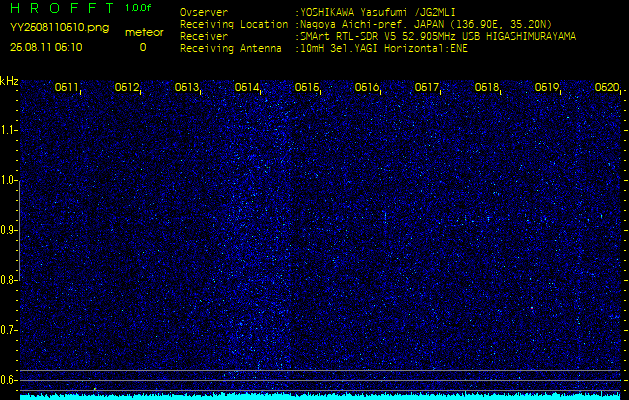Click the Receiving Location label

(x=234, y=24)
